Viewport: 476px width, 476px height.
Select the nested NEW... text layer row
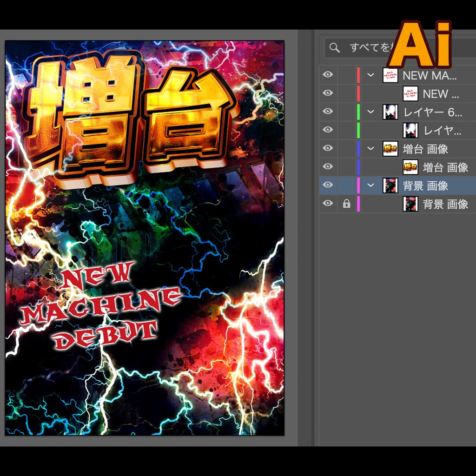tap(442, 93)
